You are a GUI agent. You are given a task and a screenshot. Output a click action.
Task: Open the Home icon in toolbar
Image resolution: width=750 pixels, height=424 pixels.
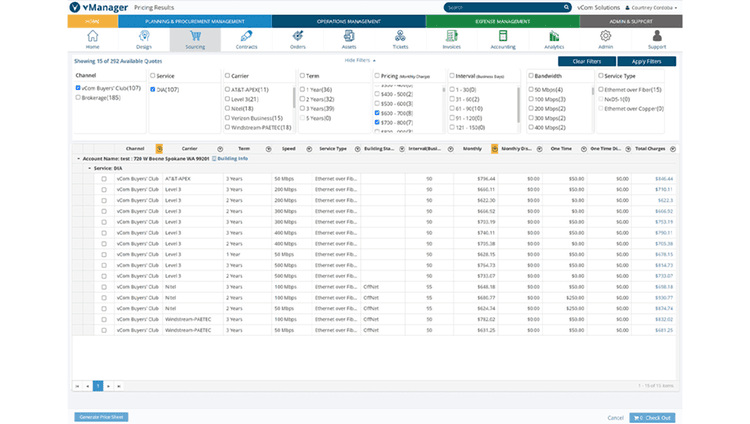click(x=92, y=36)
